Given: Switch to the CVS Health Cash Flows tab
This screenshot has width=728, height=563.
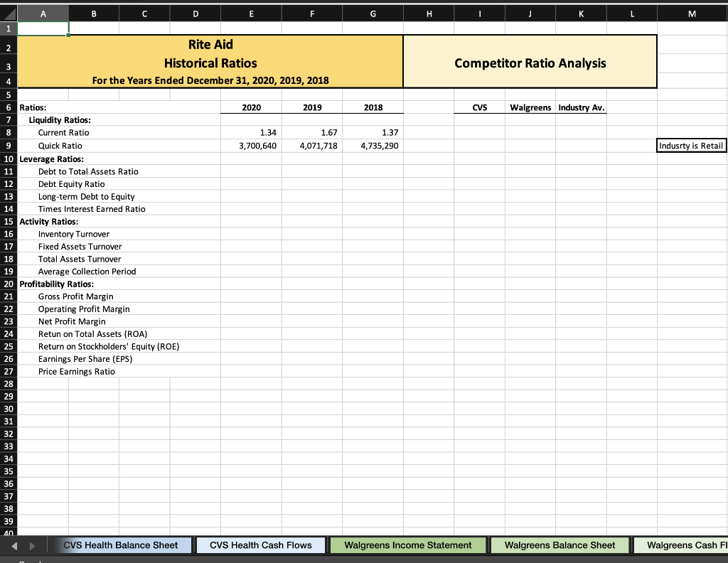Looking at the screenshot, I should (x=261, y=545).
